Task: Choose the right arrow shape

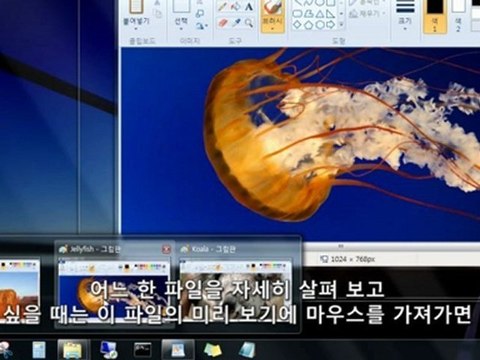Action: point(330,25)
